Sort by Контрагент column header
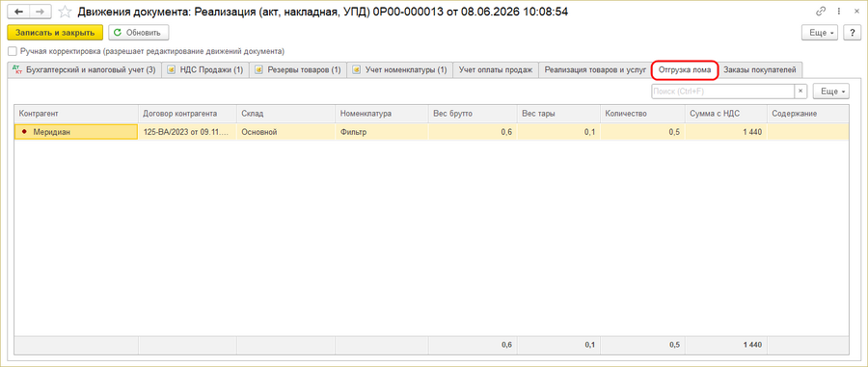 point(76,114)
